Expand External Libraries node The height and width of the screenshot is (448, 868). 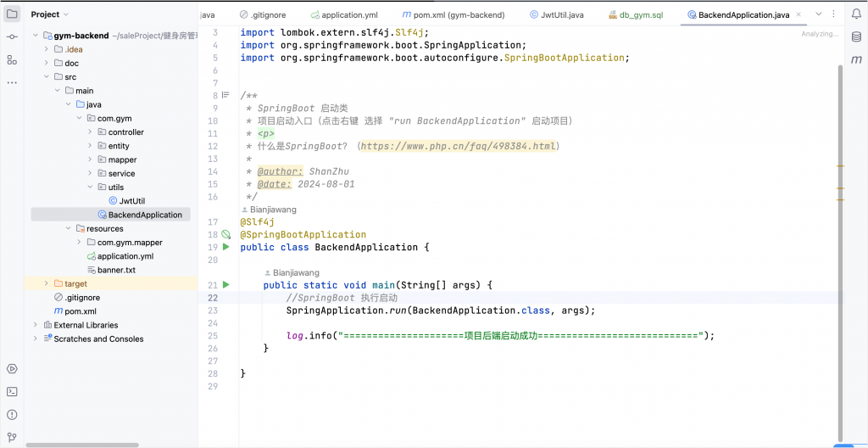(x=36, y=325)
